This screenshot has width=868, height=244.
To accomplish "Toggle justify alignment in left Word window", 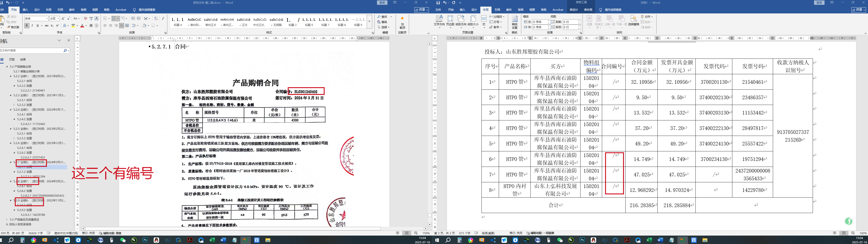I will pos(121,26).
